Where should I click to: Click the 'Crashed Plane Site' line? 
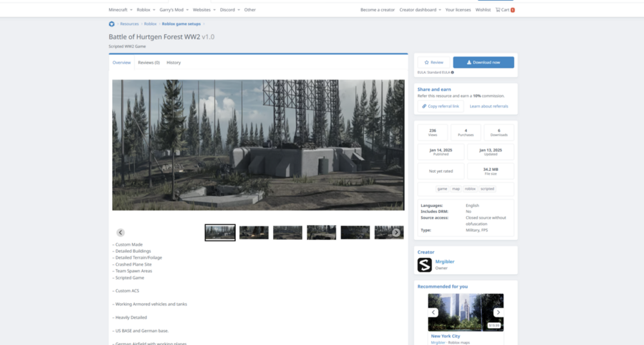tap(132, 264)
